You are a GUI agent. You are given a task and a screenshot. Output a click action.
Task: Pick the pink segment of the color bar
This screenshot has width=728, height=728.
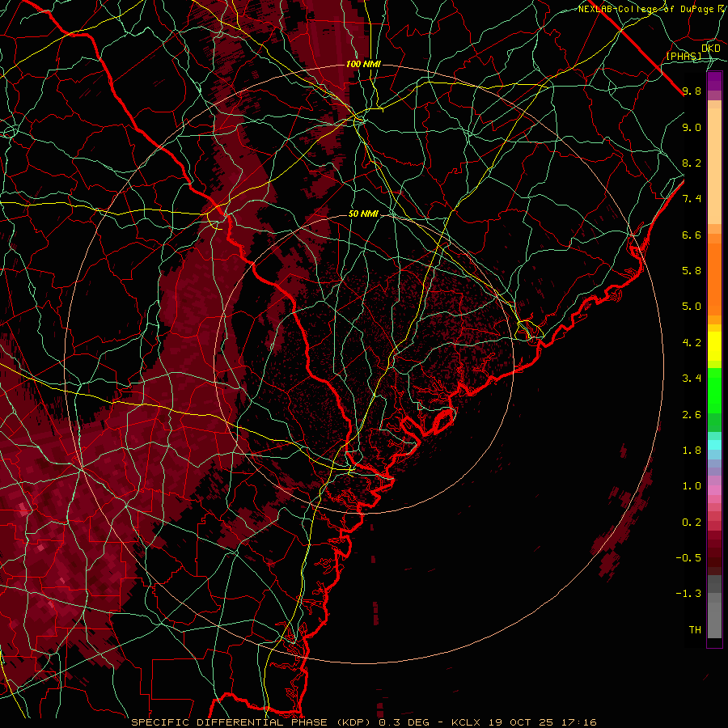pos(714,490)
